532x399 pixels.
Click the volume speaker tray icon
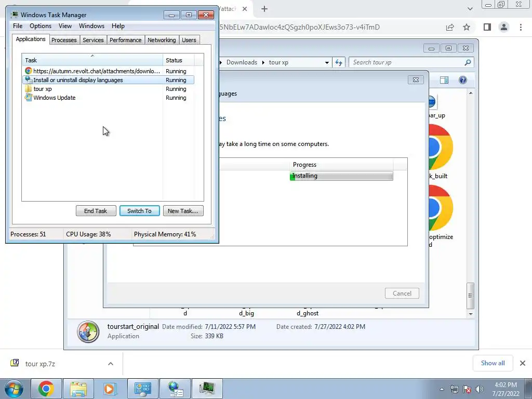click(479, 389)
